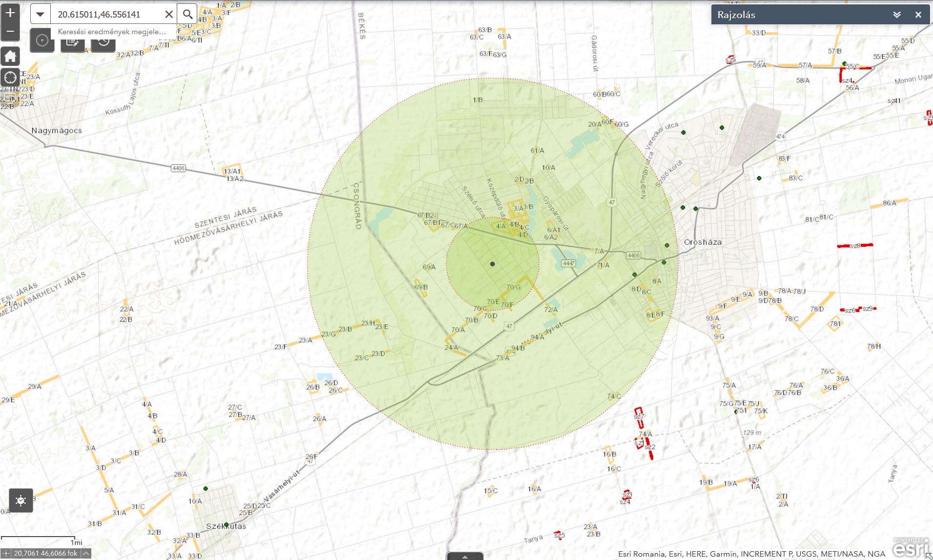Image resolution: width=933 pixels, height=560 pixels.
Task: Open the Powered by Esri logo link
Action: click(x=911, y=548)
